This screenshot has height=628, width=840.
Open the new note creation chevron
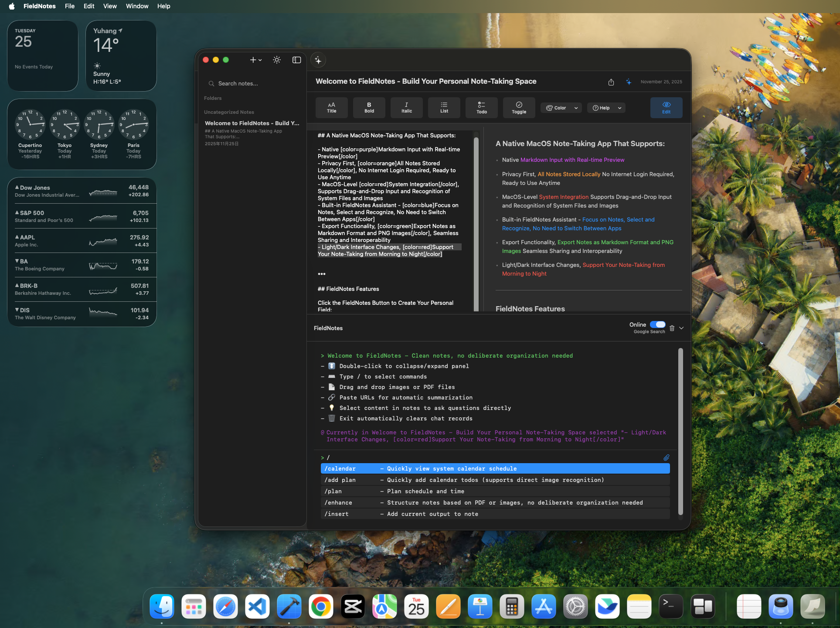coord(260,60)
